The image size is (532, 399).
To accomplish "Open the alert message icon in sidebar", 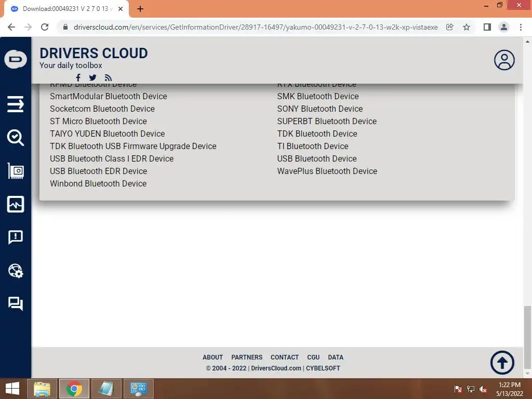I will coord(16,237).
